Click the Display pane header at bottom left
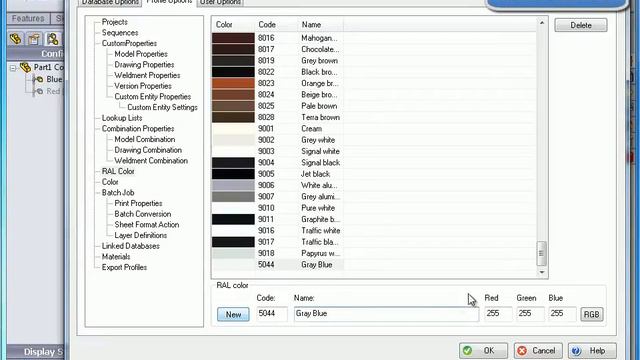Screen dimensions: 640x360 (x=36, y=352)
